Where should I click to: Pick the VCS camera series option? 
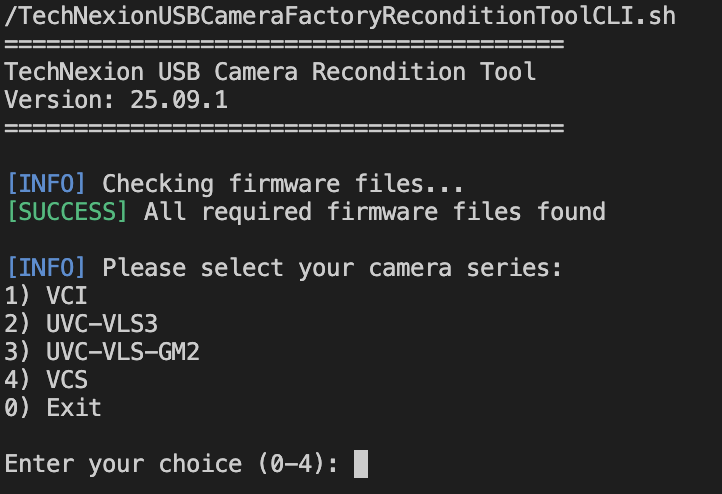tap(46, 380)
